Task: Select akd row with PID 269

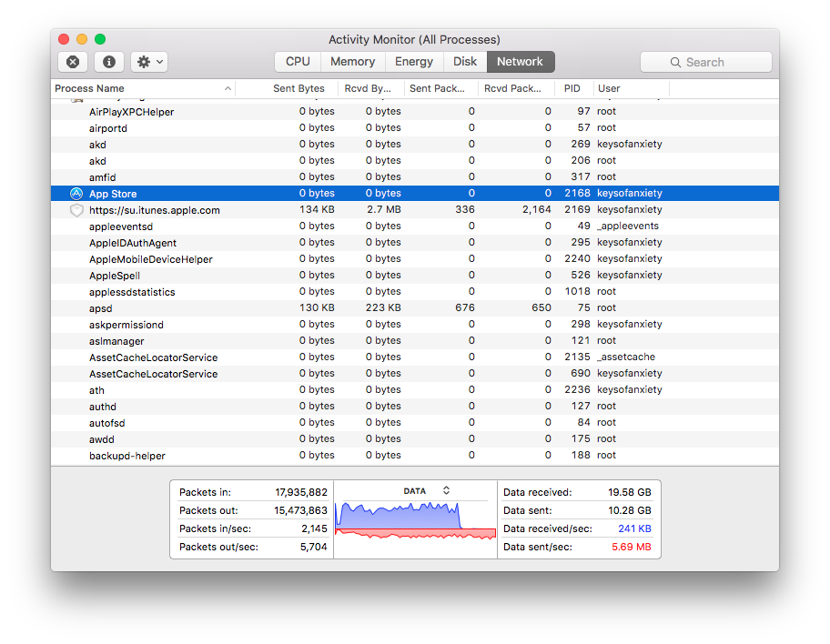Action: [415, 145]
